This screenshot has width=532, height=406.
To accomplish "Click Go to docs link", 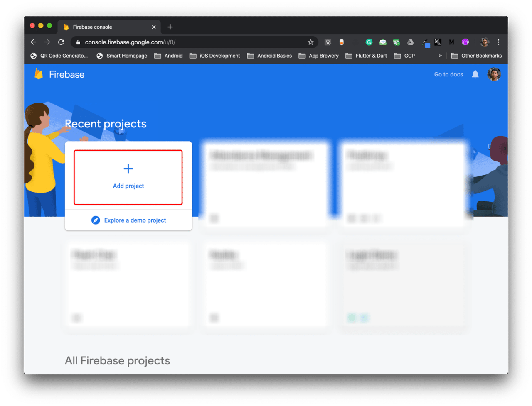I will 448,74.
